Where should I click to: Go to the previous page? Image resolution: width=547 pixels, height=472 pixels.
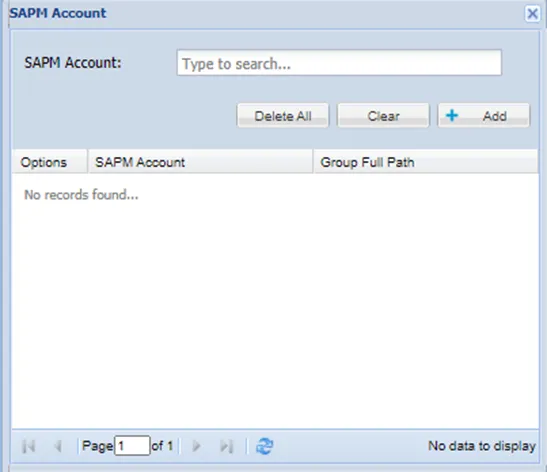click(58, 446)
